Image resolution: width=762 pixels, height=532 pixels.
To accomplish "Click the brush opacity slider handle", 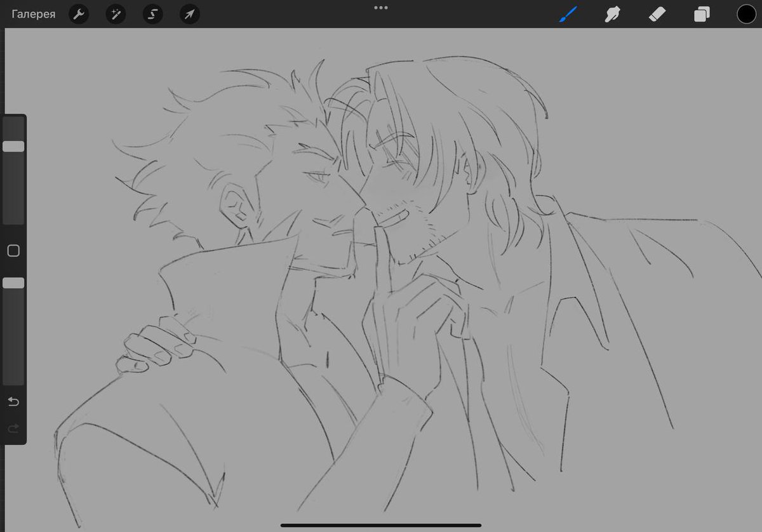I will coord(13,283).
